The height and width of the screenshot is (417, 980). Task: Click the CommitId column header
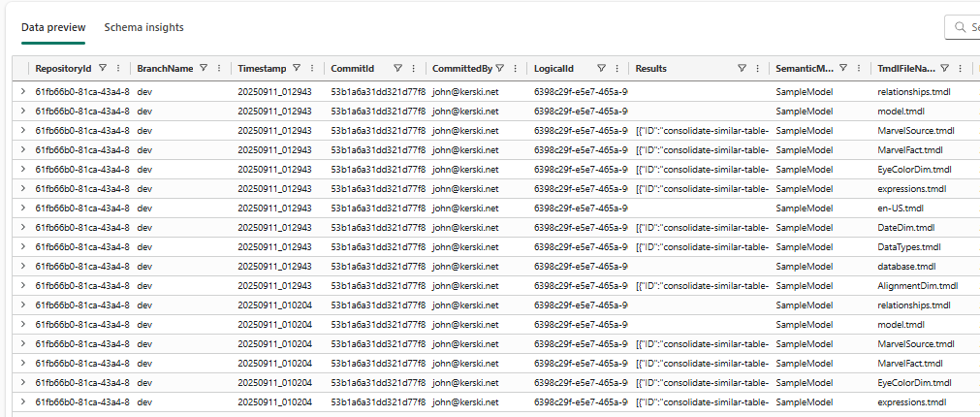pyautogui.click(x=353, y=69)
